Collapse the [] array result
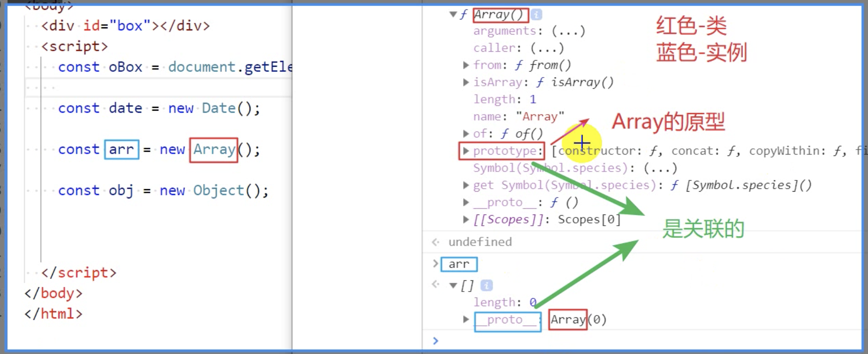Image resolution: width=868 pixels, height=354 pixels. click(x=453, y=285)
